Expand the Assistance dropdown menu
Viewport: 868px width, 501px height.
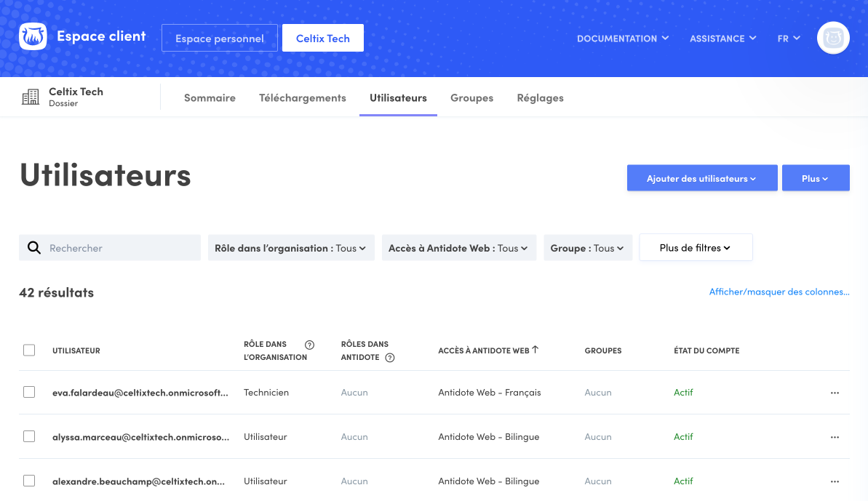tap(723, 38)
